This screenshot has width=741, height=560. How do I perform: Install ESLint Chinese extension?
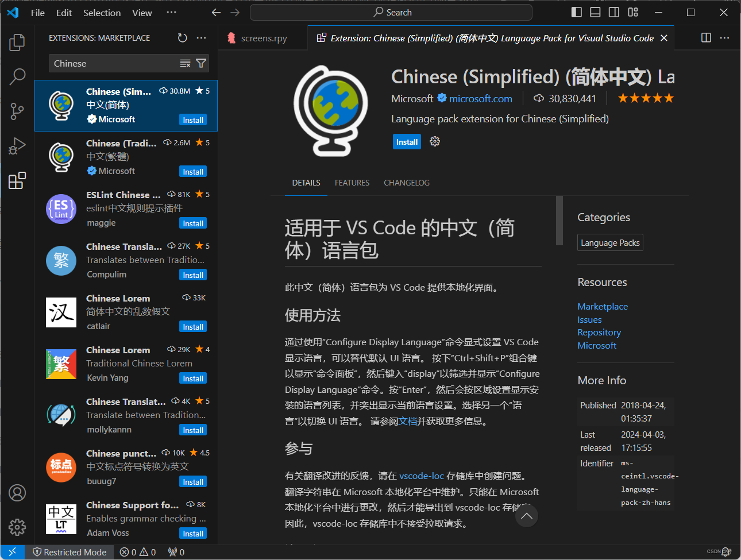[193, 223]
